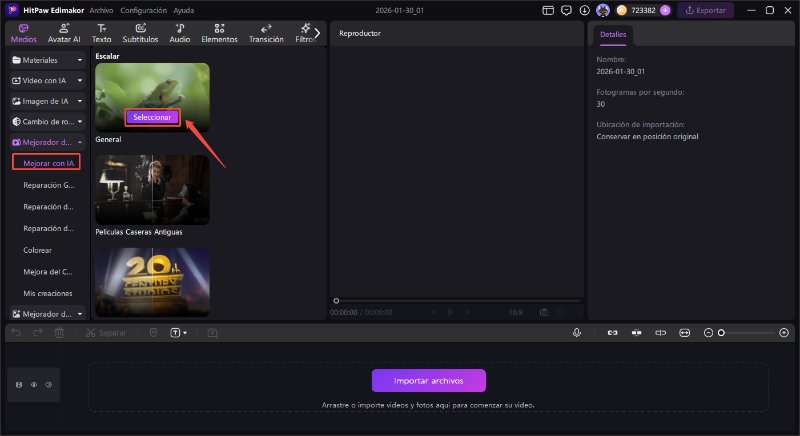This screenshot has height=436, width=800.
Task: Toggle track visibility eye icon
Action: pos(34,385)
